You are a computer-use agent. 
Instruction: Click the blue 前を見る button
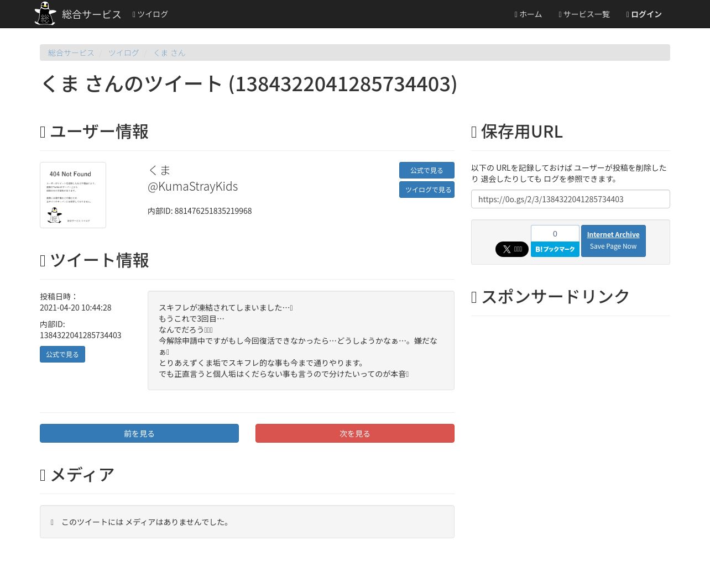click(139, 433)
